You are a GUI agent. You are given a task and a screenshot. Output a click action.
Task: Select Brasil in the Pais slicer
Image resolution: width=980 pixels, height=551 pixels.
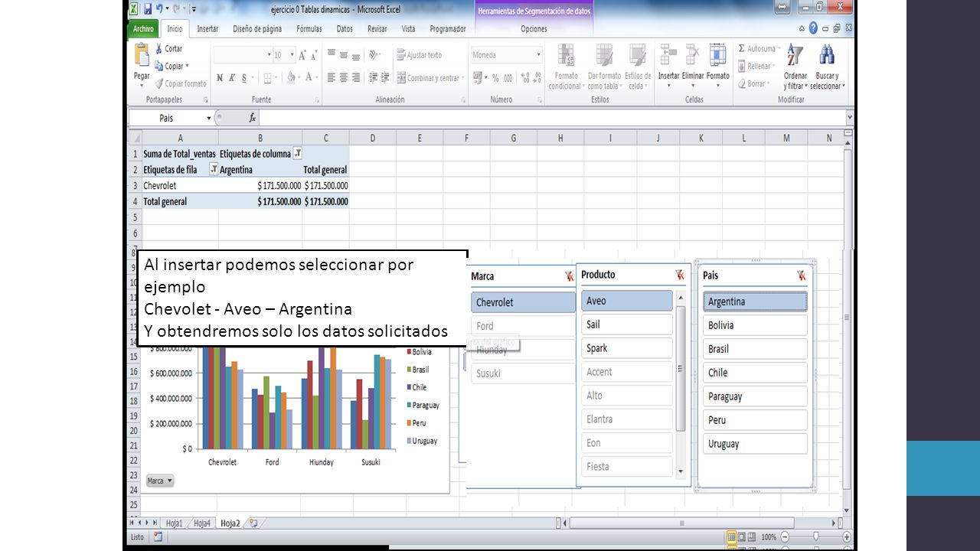755,349
